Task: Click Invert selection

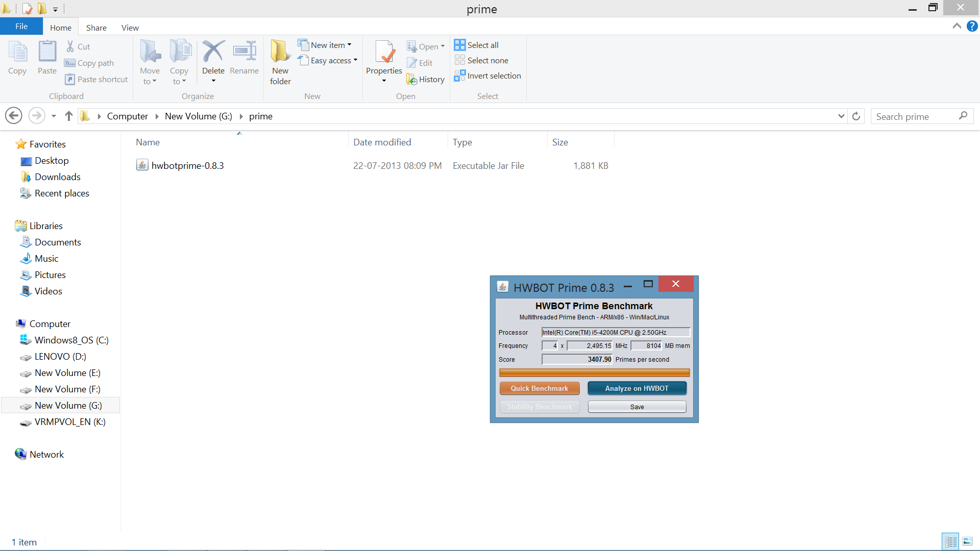Action: coord(487,76)
